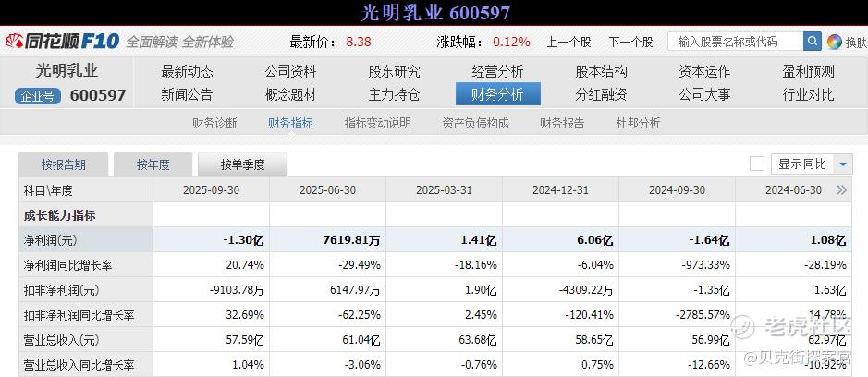Click the 2025-09-30 column header
Screen dimensions: 868x377
point(212,190)
